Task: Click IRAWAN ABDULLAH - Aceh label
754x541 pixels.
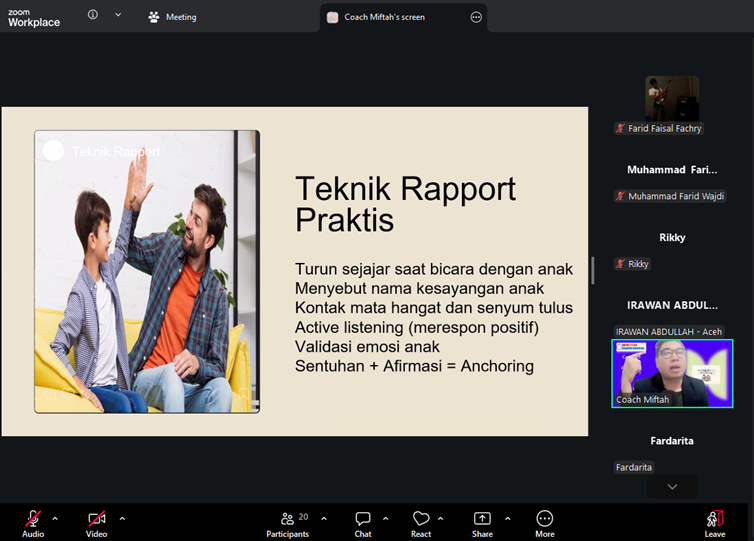Action: (x=669, y=332)
